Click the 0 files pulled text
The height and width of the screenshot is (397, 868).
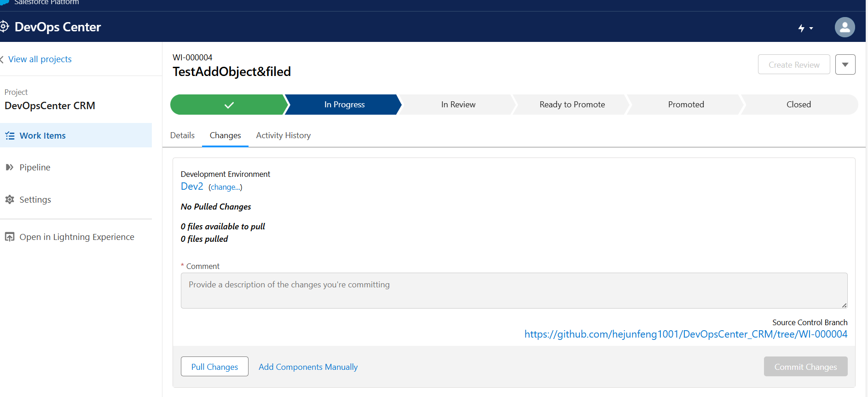[x=204, y=239]
